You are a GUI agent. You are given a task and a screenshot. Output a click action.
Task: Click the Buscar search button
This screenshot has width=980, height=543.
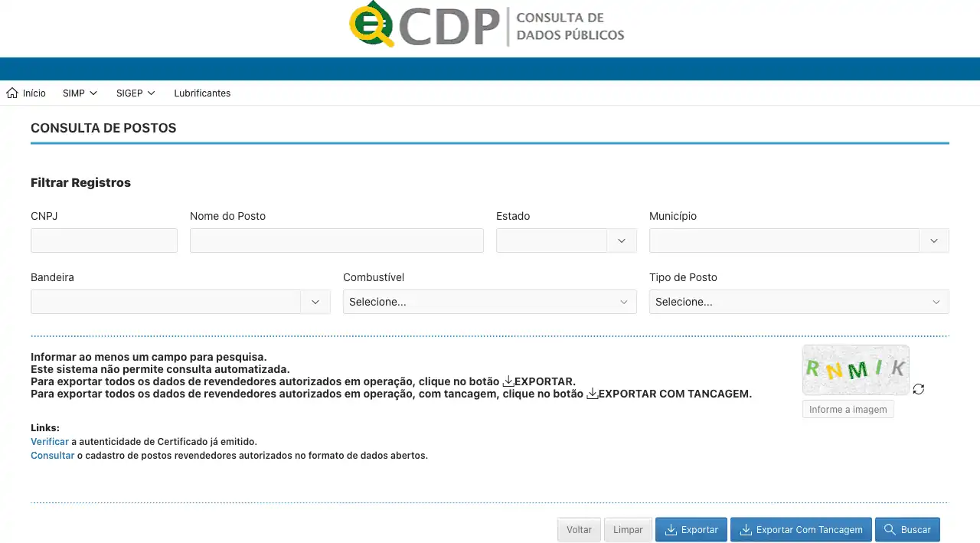click(x=907, y=529)
